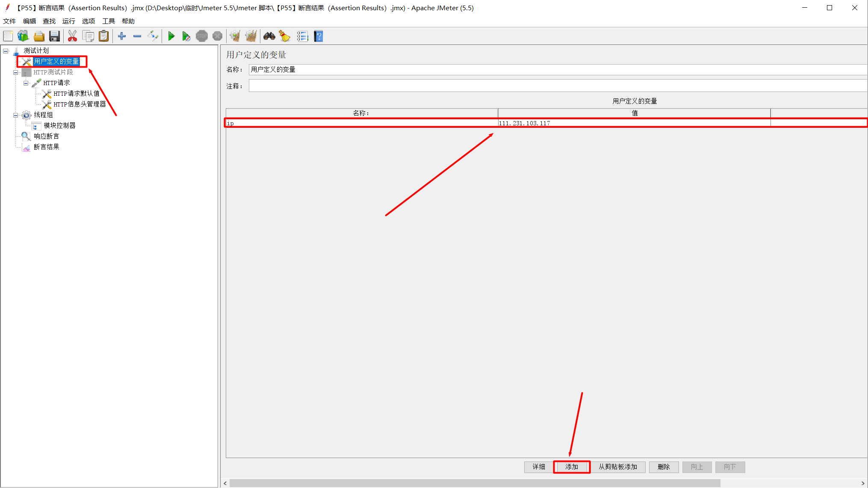This screenshot has height=488, width=868.
Task: Click horizontal scrollbar right arrow
Action: tap(863, 483)
